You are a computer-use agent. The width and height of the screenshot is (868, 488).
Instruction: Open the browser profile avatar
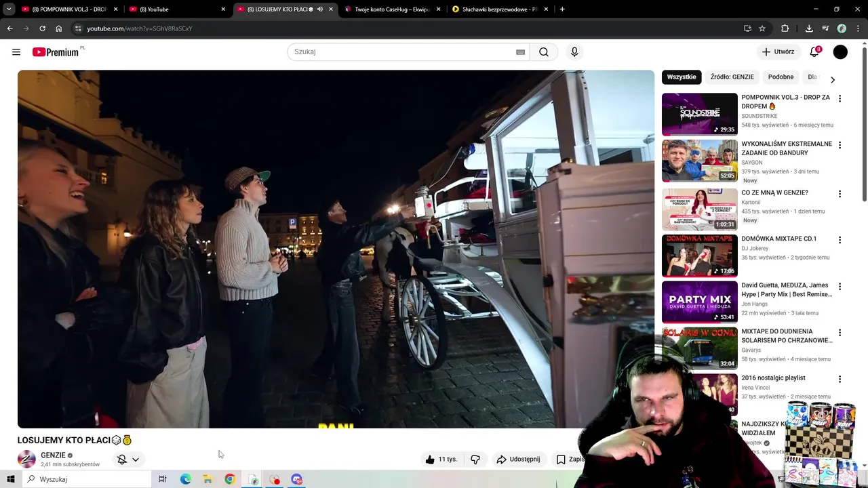point(842,28)
